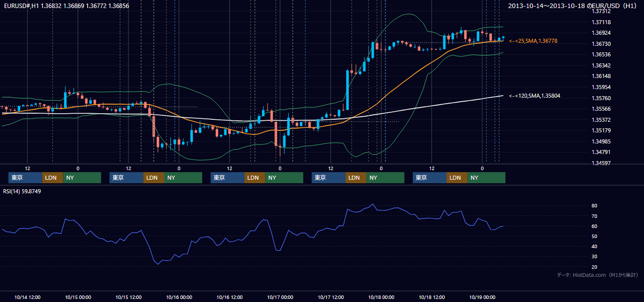Click the 10/19 00:00 date axis label
Image resolution: width=644 pixels, height=302 pixels.
point(482,297)
